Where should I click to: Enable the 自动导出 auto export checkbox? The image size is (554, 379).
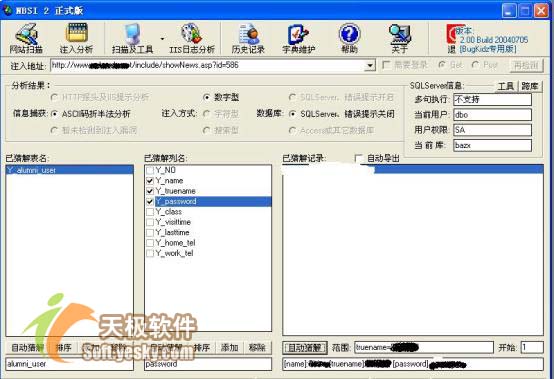pyautogui.click(x=358, y=158)
